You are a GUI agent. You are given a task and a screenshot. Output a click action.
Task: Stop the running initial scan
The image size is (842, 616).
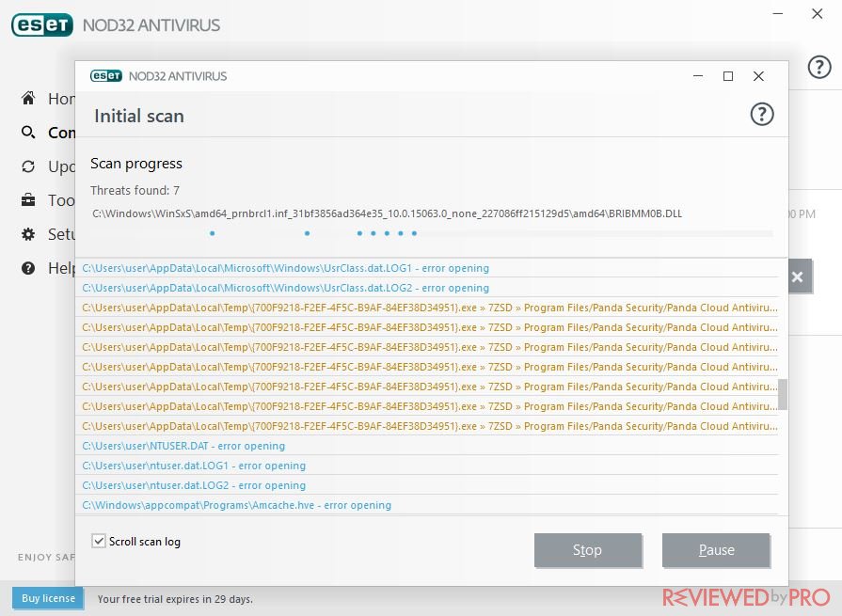[x=587, y=550]
